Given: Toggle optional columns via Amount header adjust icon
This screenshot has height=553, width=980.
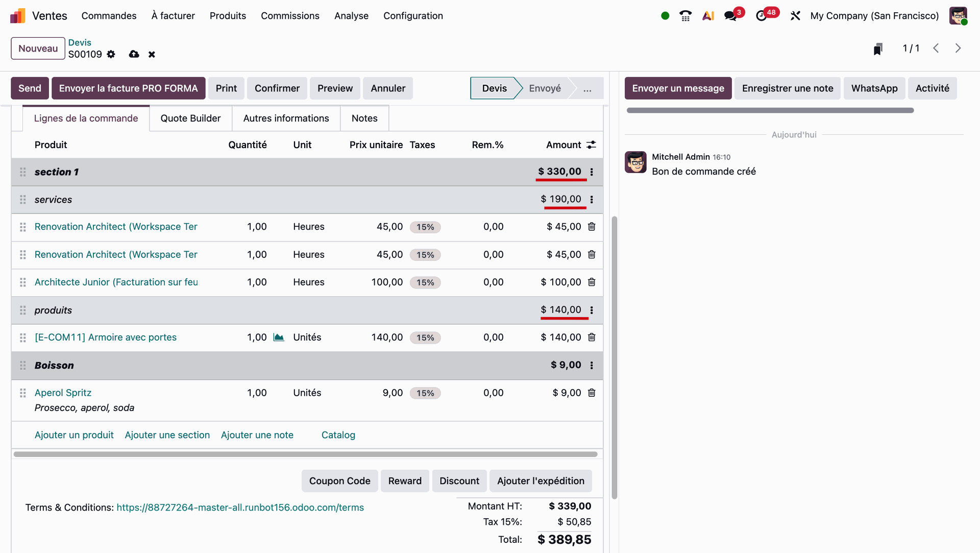Looking at the screenshot, I should 591,145.
